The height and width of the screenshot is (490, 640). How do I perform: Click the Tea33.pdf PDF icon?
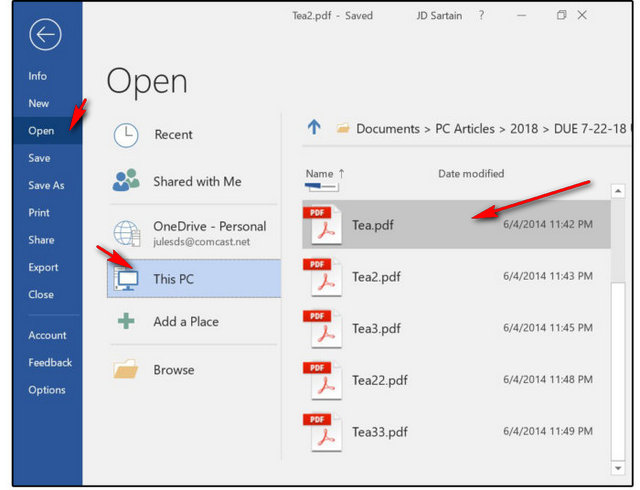[323, 432]
